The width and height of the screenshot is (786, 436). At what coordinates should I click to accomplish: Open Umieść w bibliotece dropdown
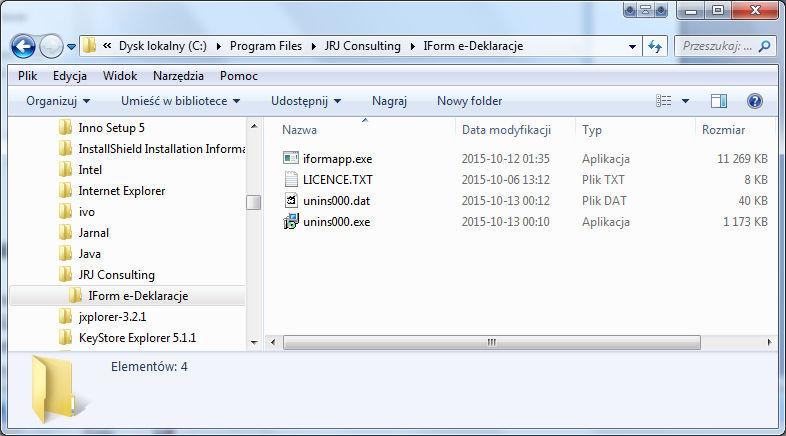tap(180, 101)
